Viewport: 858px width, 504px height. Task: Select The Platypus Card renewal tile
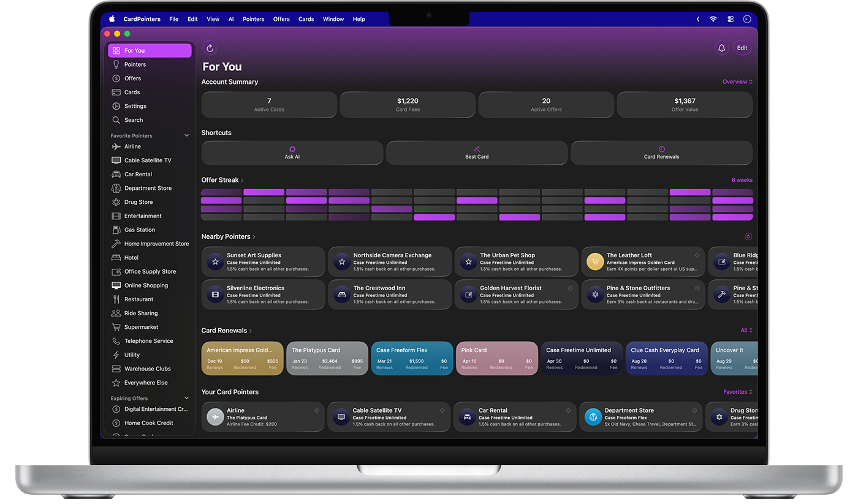coord(327,358)
